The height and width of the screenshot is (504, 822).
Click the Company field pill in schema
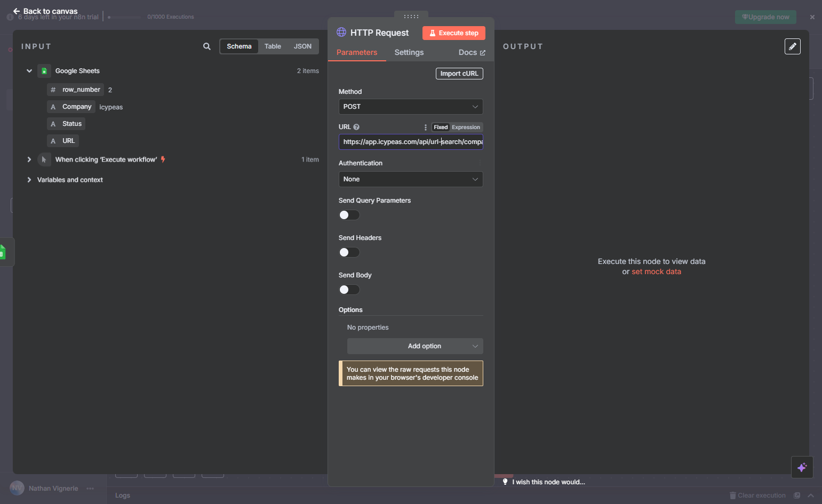[71, 107]
